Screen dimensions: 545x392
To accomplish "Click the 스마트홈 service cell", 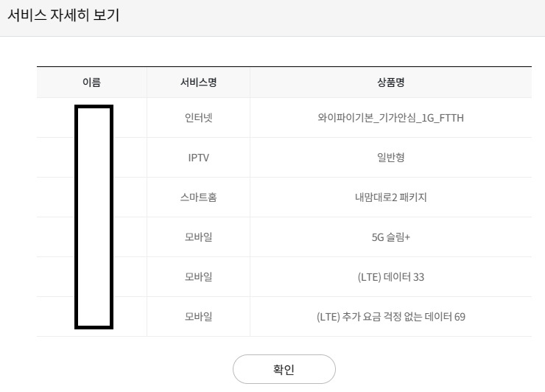I will pos(198,197).
